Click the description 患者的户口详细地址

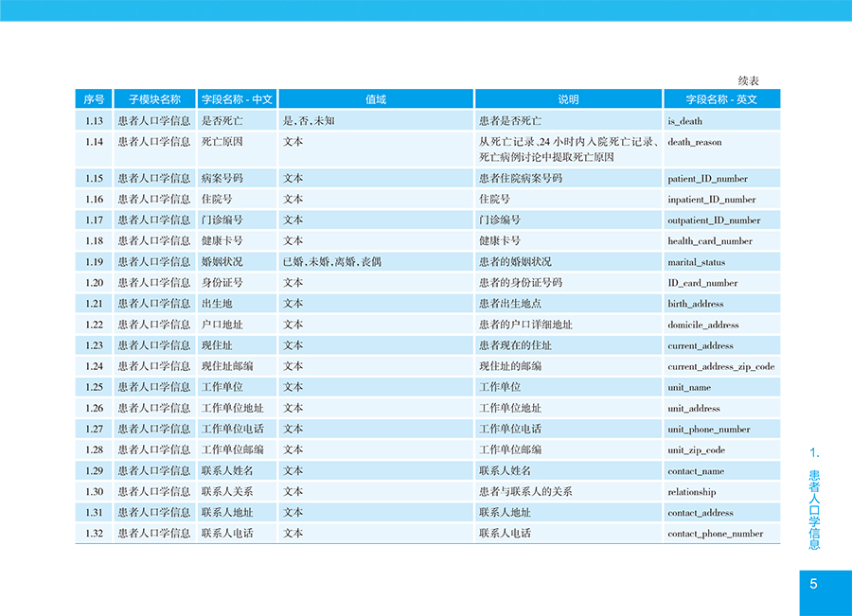[x=525, y=325]
